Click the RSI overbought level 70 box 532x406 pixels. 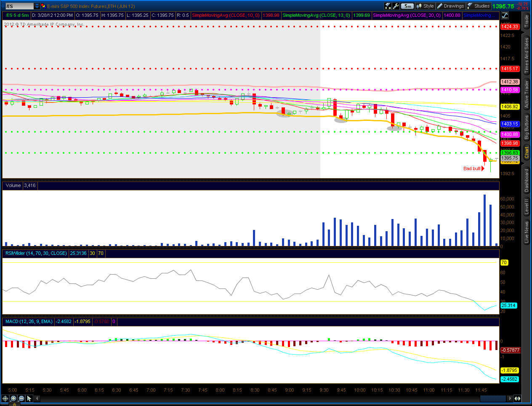click(x=101, y=253)
